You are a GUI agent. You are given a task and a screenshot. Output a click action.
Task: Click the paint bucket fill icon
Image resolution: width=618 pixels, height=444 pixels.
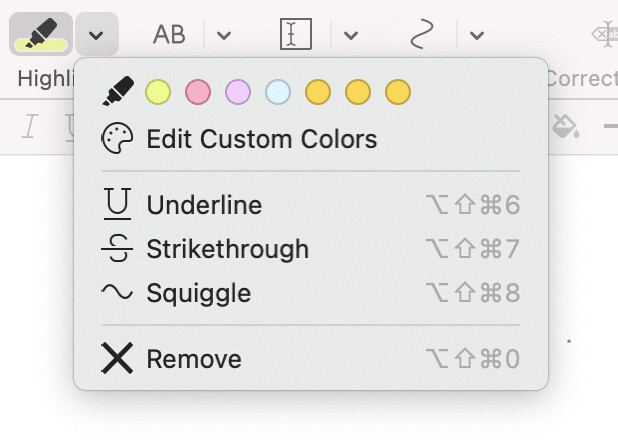566,128
